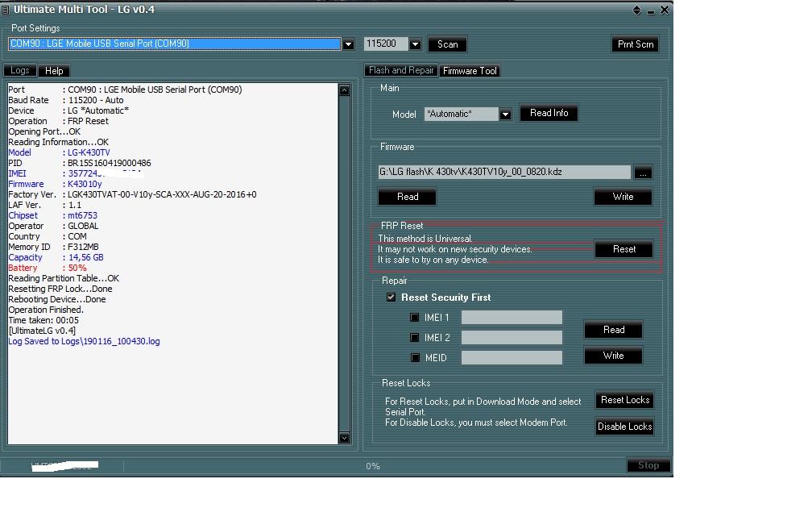Click the log scrollbar down arrow
This screenshot has height=508, width=812.
click(x=345, y=438)
